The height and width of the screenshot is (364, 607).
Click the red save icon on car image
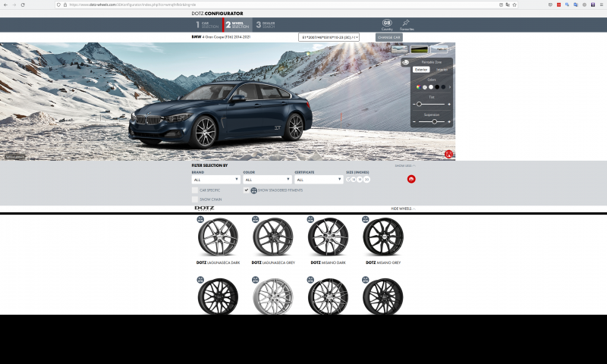tap(448, 155)
